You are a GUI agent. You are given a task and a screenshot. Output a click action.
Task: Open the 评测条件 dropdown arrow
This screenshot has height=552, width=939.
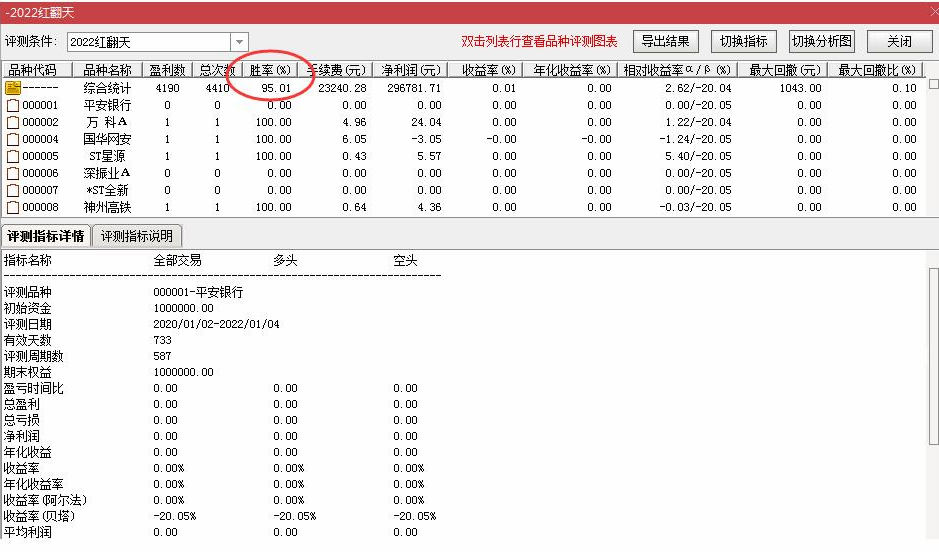tap(239, 42)
